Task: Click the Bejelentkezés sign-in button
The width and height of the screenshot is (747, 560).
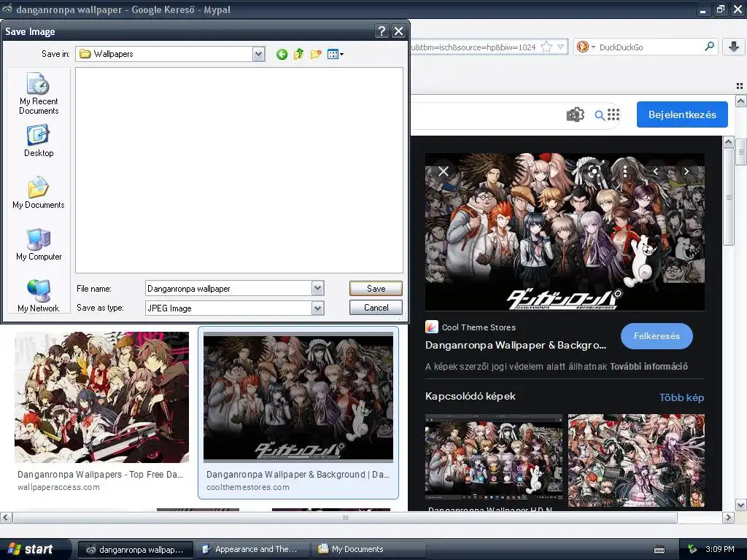Action: point(682,114)
